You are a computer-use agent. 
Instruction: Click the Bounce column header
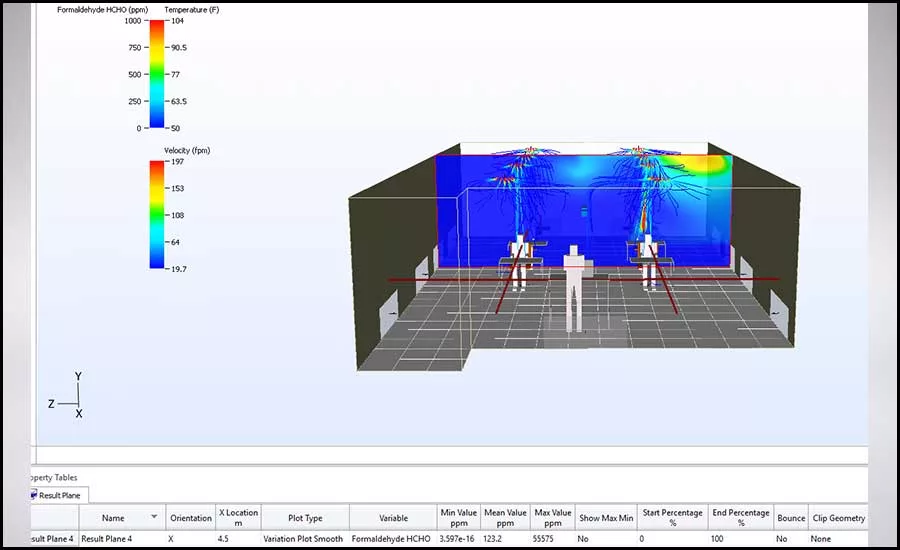click(x=791, y=517)
